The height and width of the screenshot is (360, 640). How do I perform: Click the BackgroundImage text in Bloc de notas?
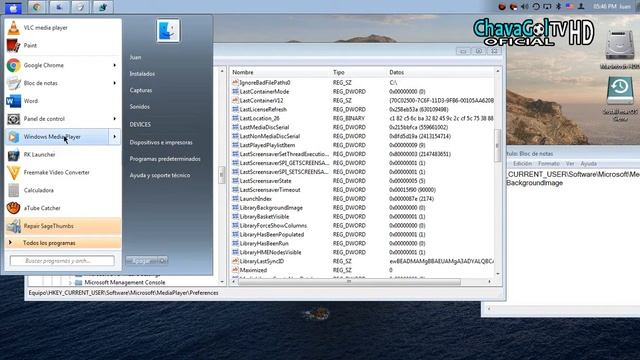pyautogui.click(x=535, y=183)
